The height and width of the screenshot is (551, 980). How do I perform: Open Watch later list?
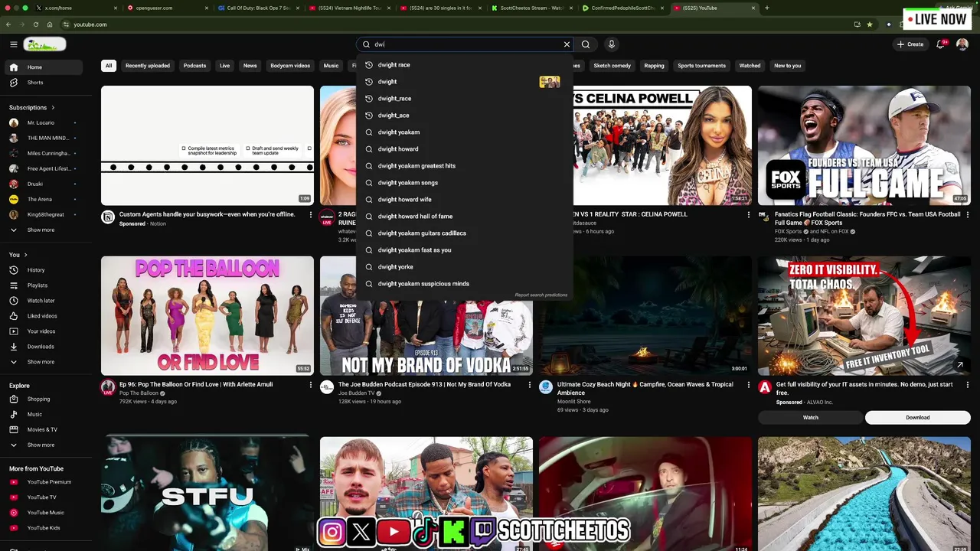[x=44, y=301]
